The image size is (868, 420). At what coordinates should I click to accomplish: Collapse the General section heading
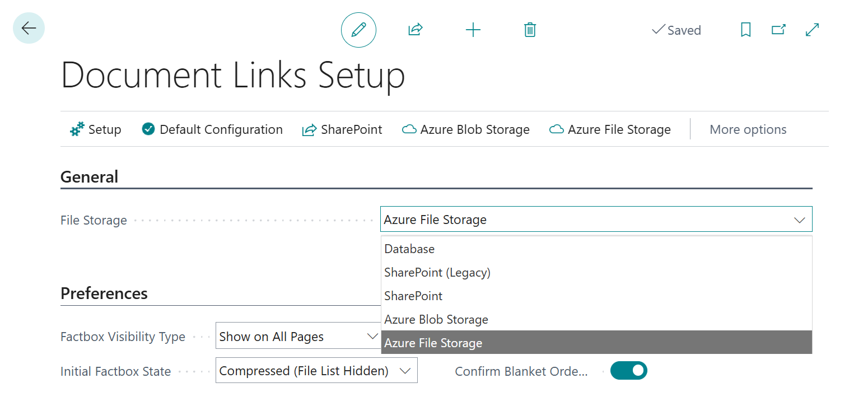coord(90,177)
